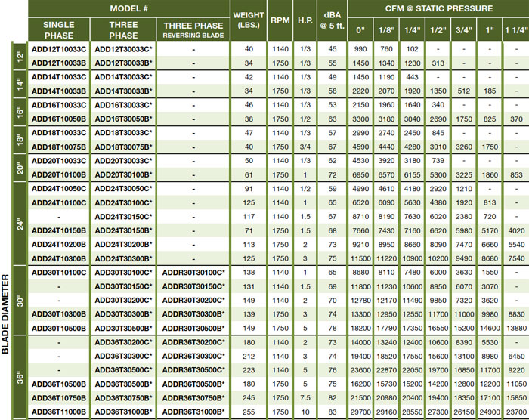This screenshot has width=529, height=420.
Task: Click model ADD24T10050C
Action: tap(59, 189)
